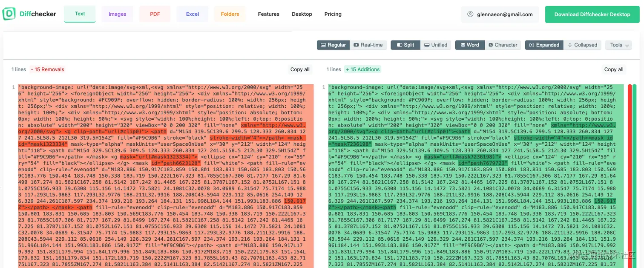644x268 pixels.
Task: Select Character-level diff highlighting
Action: coord(503,45)
